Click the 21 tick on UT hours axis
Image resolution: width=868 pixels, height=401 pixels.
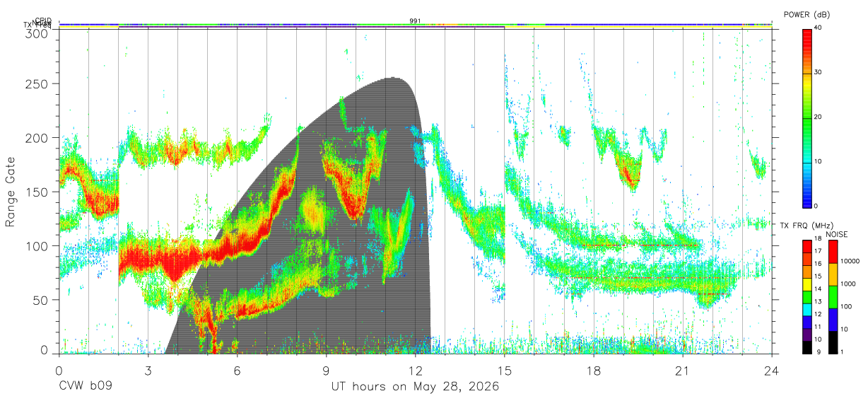pos(683,371)
